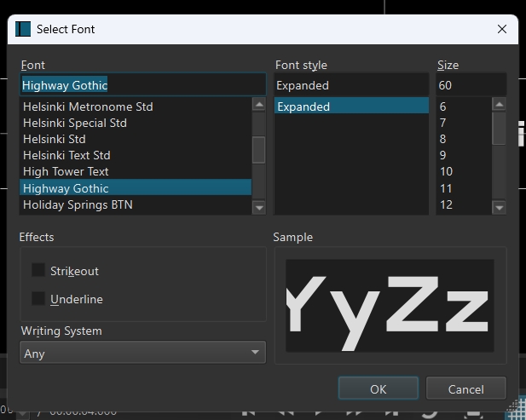Pick Helsinki Special Std from list
Image resolution: width=526 pixels, height=420 pixels.
pyautogui.click(x=75, y=123)
